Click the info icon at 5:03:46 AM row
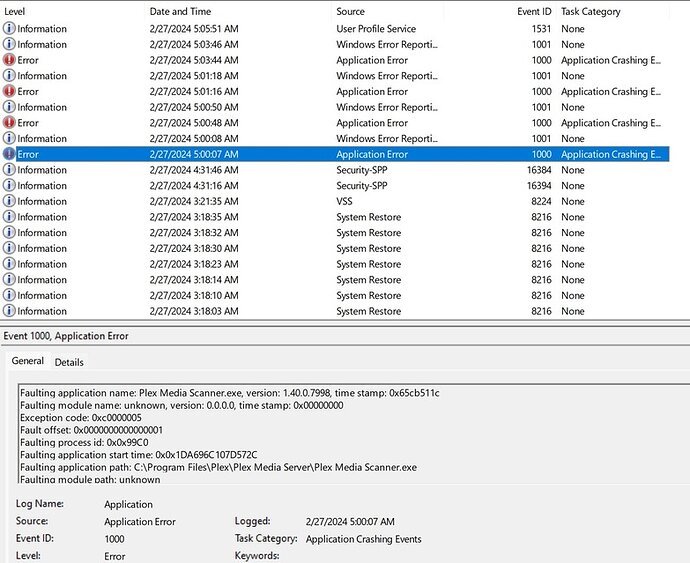Screen dimensions: 690x563 [x=9, y=44]
